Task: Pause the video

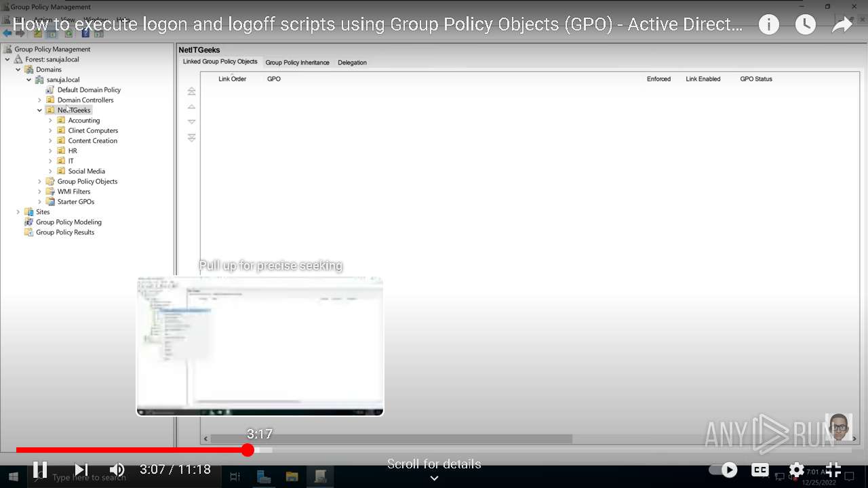Action: coord(40,469)
